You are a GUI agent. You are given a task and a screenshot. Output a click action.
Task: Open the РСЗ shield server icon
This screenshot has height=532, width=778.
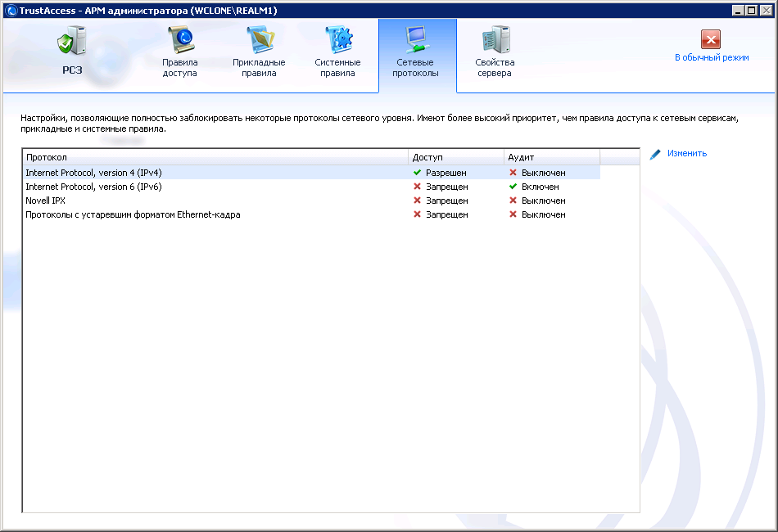pyautogui.click(x=72, y=41)
